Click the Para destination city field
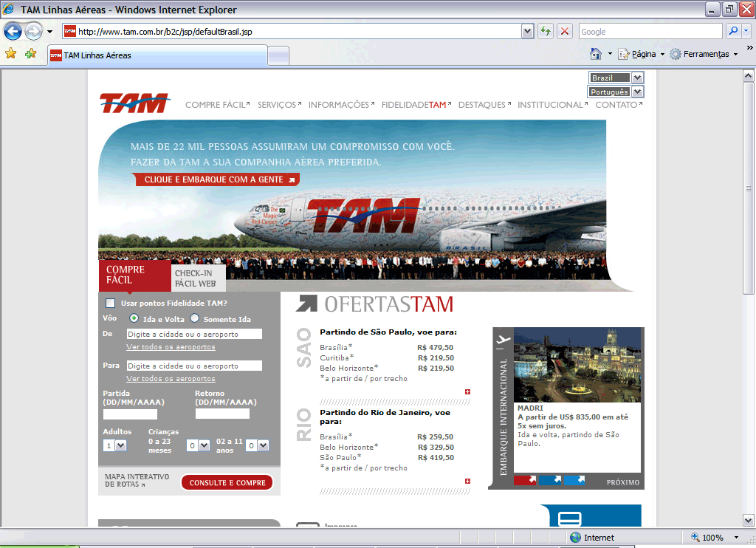Viewport: 756px width, 548px height. coord(194,366)
